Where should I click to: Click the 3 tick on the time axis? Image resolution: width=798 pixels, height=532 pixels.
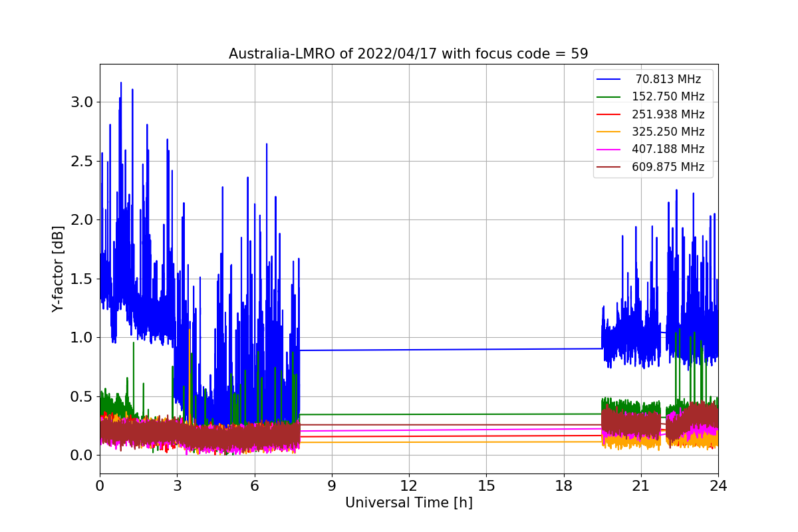(177, 485)
